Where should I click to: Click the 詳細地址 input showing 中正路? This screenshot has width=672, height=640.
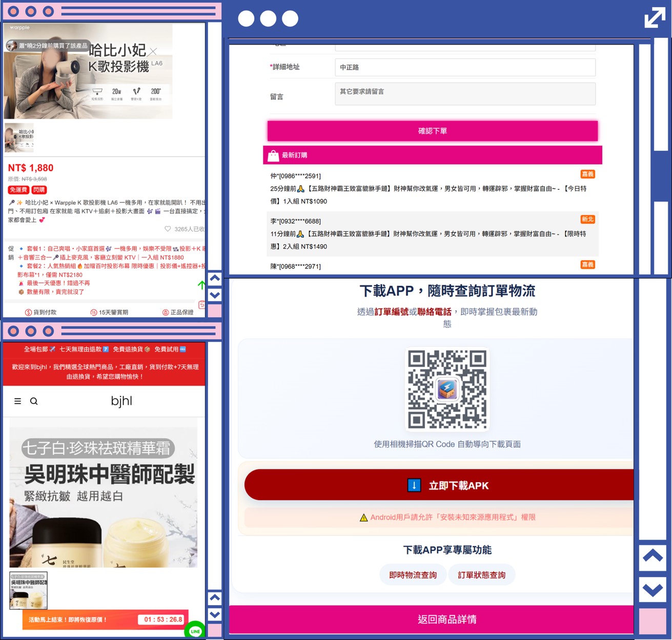[x=465, y=67]
